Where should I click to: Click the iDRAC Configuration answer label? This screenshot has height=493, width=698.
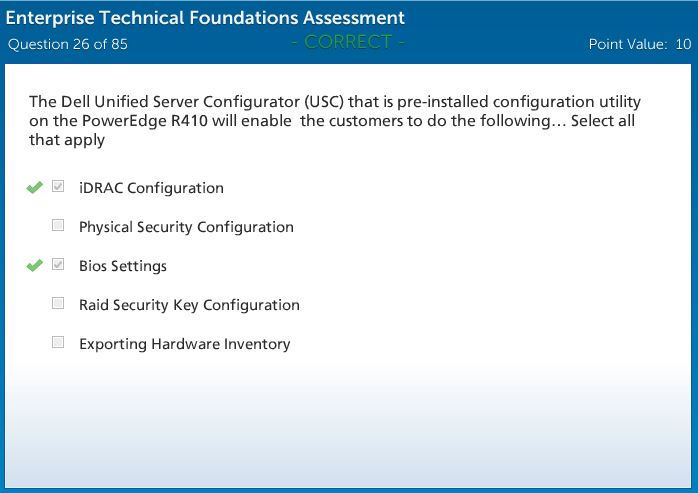pyautogui.click(x=151, y=188)
